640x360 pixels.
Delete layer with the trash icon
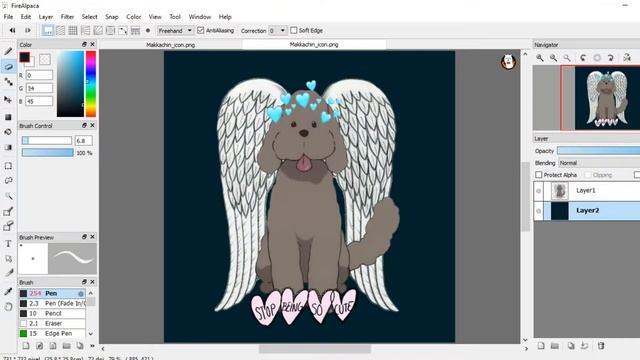[601, 346]
